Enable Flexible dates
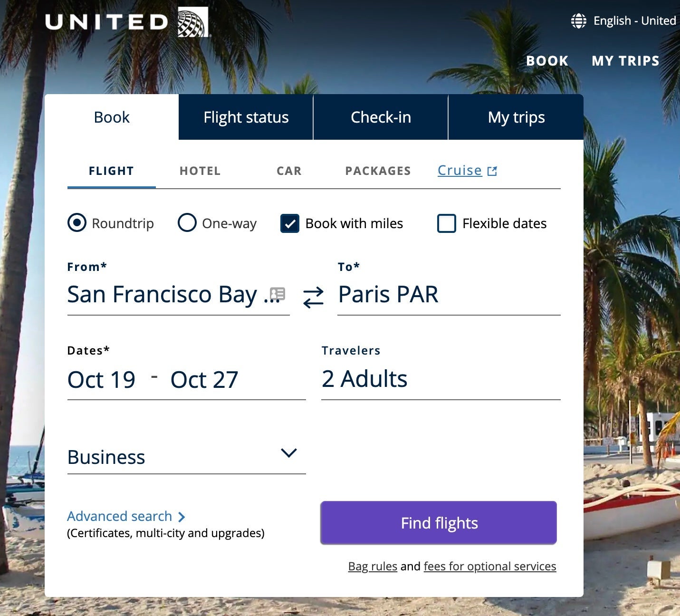Screen dimensions: 680x616 tap(446, 223)
